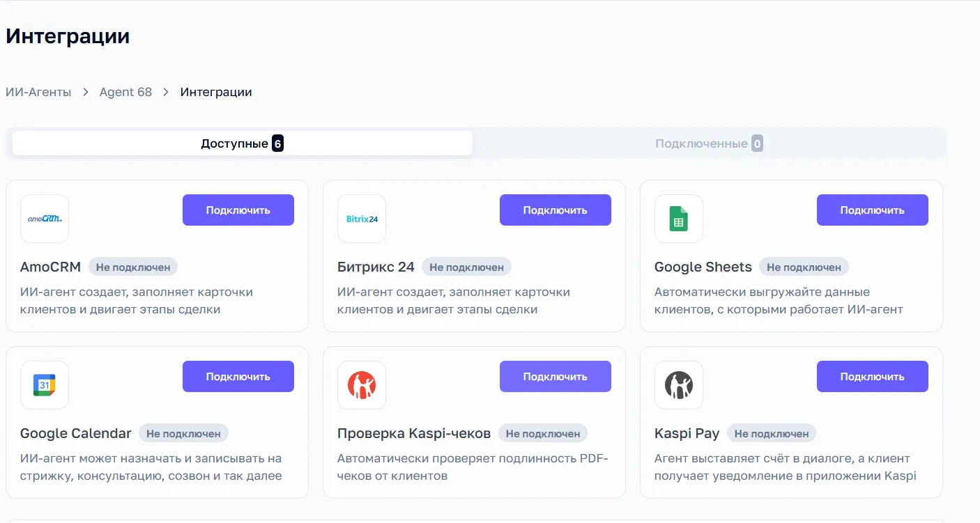Click the AmoCRM logo icon

click(x=45, y=219)
